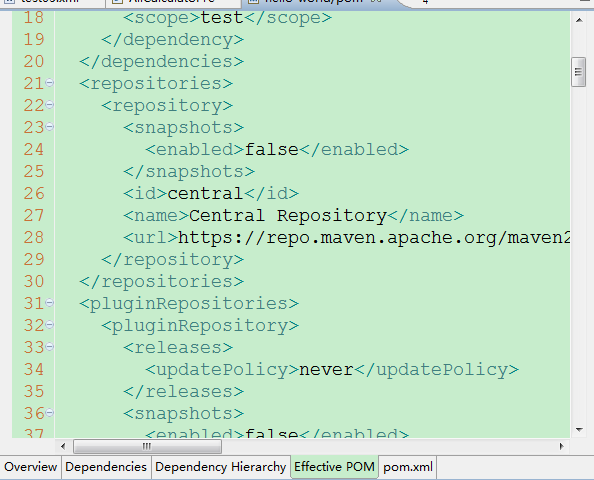Click the opening repositories tag on line 21
594x480 pixels.
coord(156,84)
